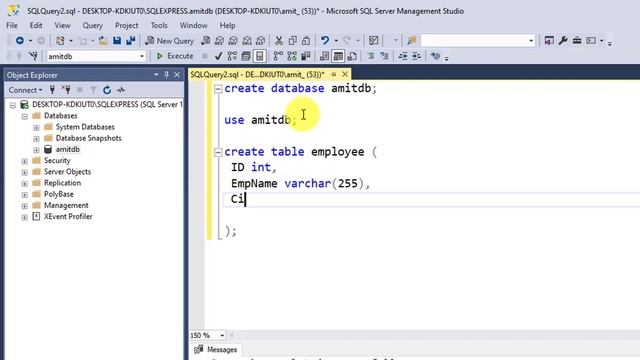Image resolution: width=640 pixels, height=360 pixels.
Task: Collapse the create table code block
Action: pos(218,152)
